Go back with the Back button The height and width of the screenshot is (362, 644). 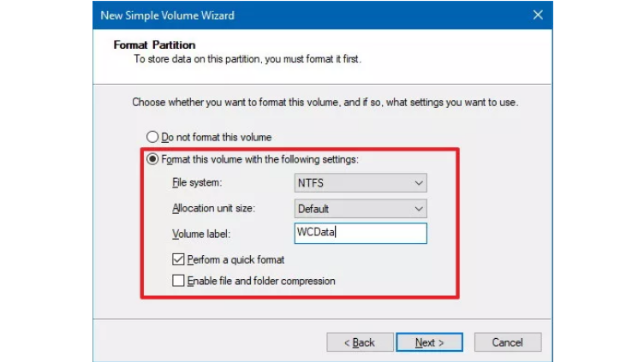click(x=359, y=342)
